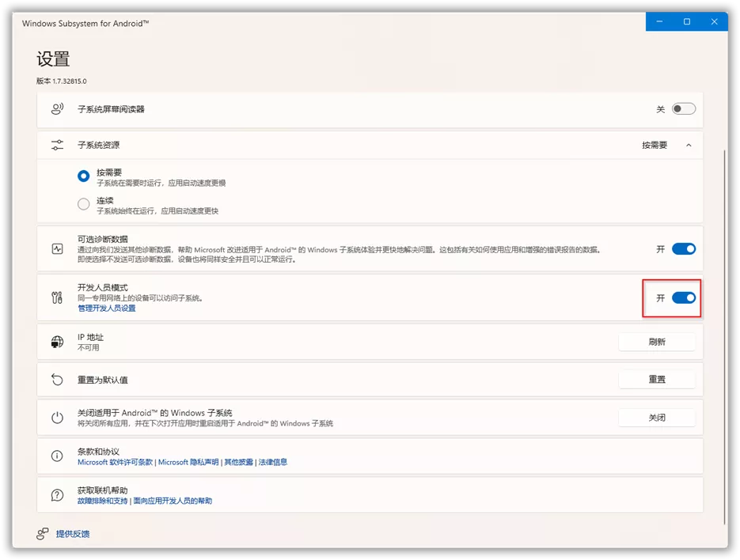
Task: Select the 连续 radio option
Action: 84,204
